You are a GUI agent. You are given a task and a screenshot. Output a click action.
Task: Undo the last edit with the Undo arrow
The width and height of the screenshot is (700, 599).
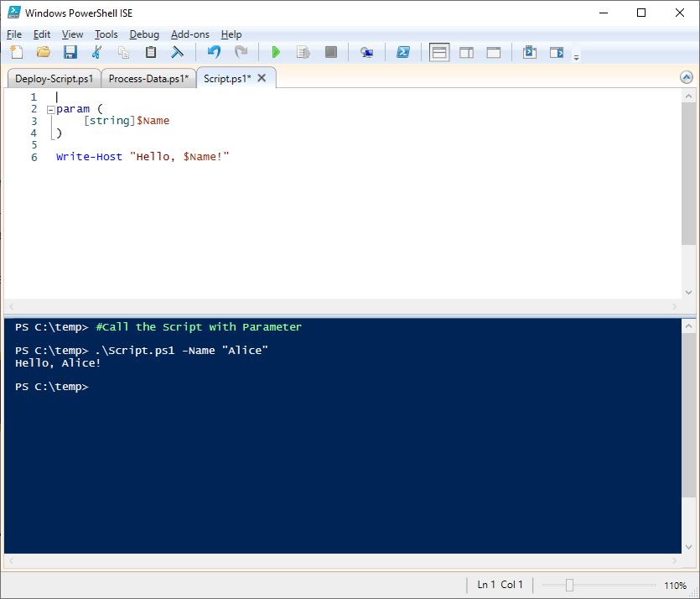(x=214, y=52)
